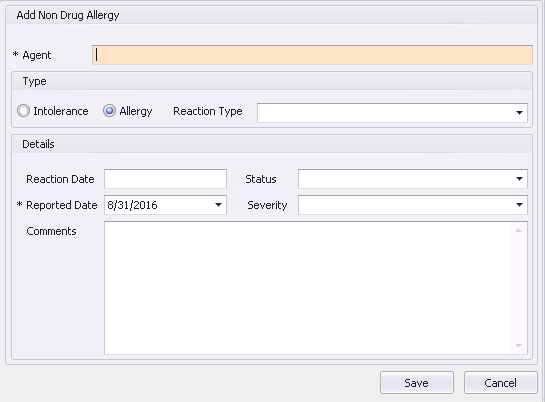Image resolution: width=545 pixels, height=402 pixels.
Task: Click inside the Reaction Date field
Action: pyautogui.click(x=165, y=179)
